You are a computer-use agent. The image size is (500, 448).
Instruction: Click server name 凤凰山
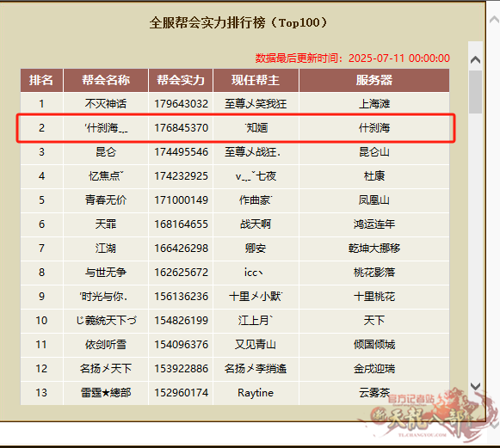pyautogui.click(x=374, y=200)
